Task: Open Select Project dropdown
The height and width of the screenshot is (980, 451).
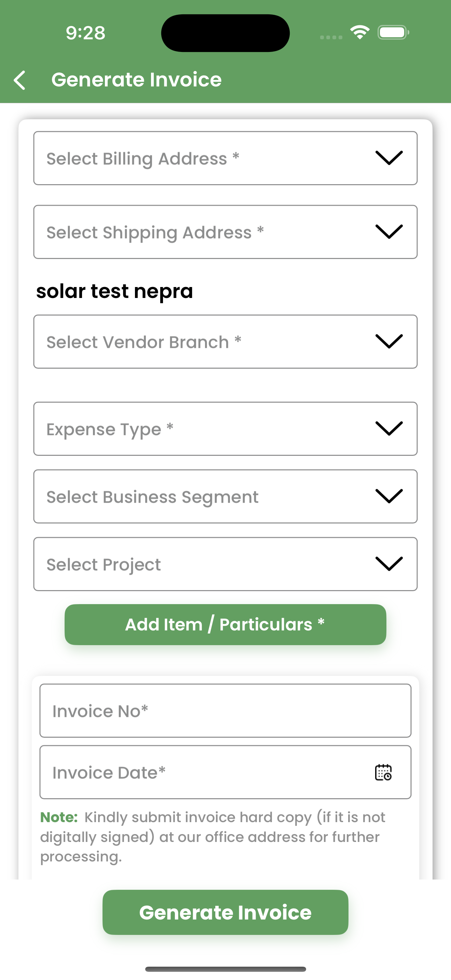Action: pos(225,564)
